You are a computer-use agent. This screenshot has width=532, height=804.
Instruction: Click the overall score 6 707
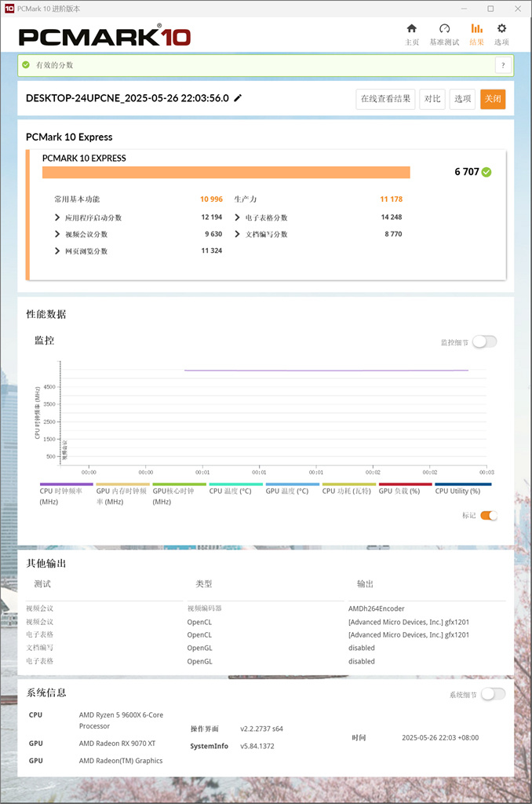tap(466, 172)
